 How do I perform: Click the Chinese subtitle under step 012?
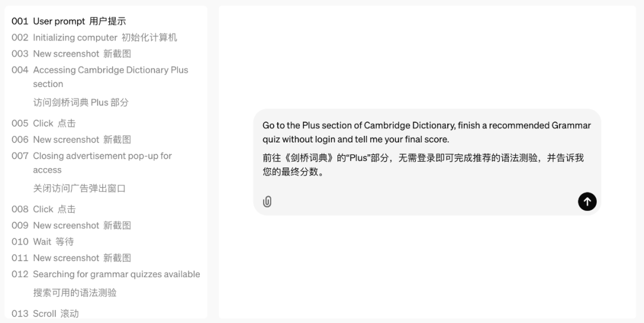[x=75, y=293]
